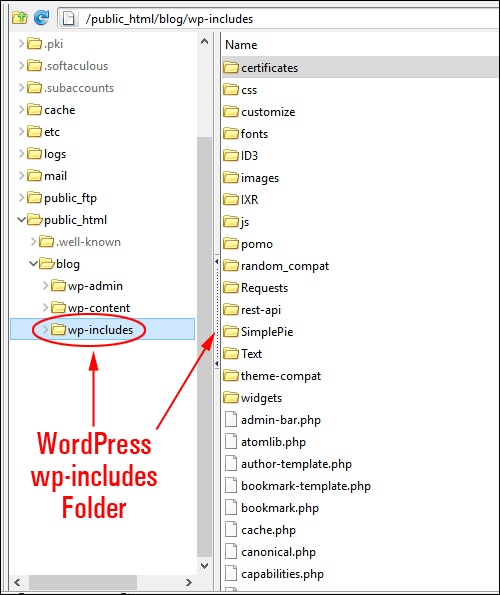
Task: Click the parent directory up-folder icon
Action: click(x=19, y=17)
